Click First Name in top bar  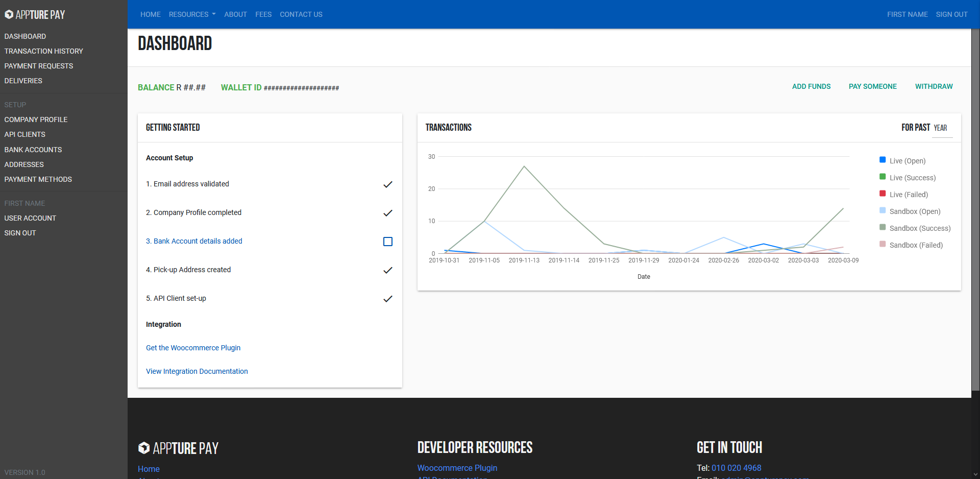point(907,14)
